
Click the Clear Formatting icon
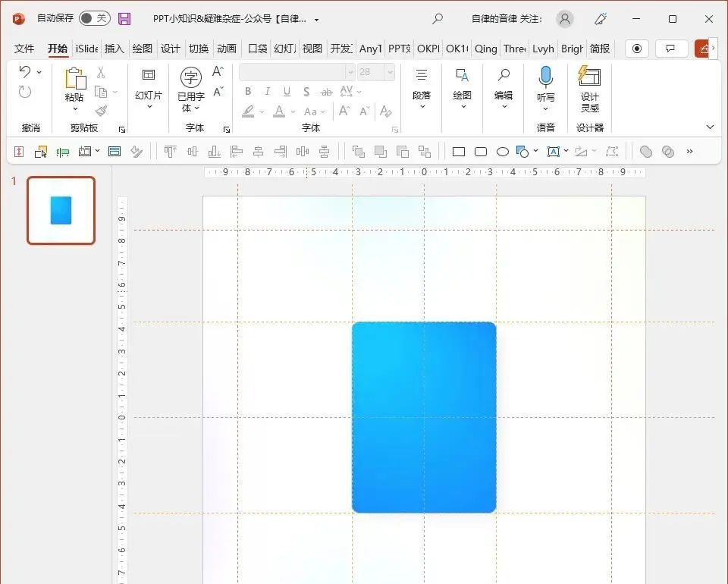click(385, 111)
